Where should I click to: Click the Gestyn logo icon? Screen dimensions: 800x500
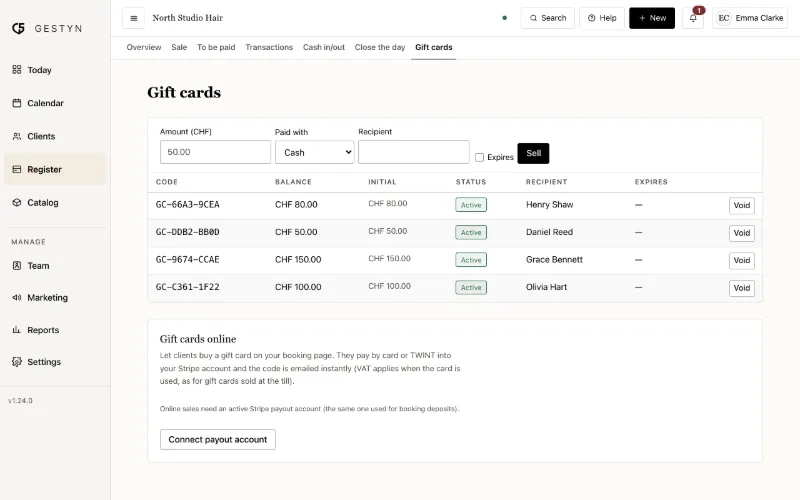pos(18,29)
